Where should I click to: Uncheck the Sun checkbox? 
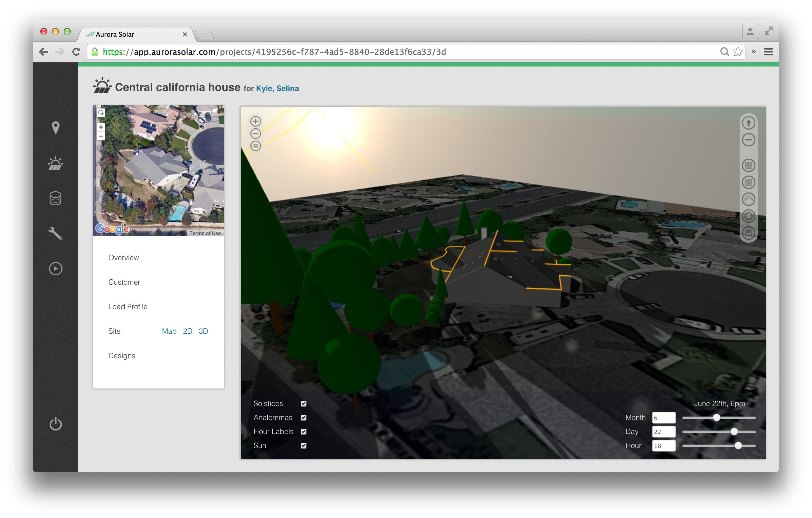pyautogui.click(x=304, y=446)
